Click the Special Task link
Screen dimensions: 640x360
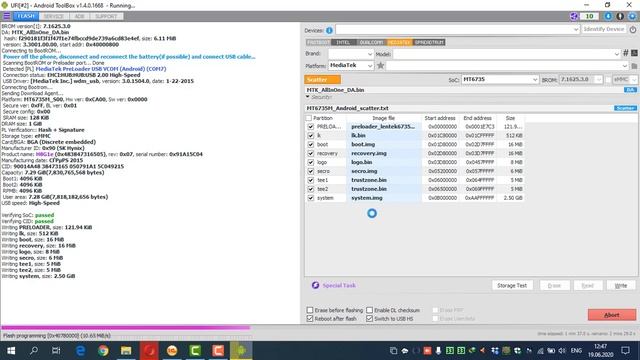[339, 285]
